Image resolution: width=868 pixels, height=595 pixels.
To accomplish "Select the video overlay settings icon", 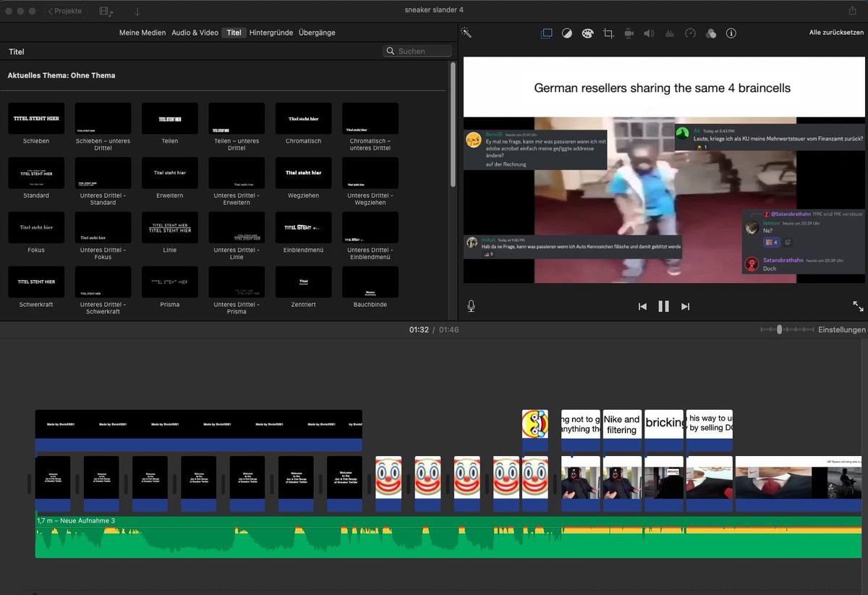I will (x=546, y=33).
